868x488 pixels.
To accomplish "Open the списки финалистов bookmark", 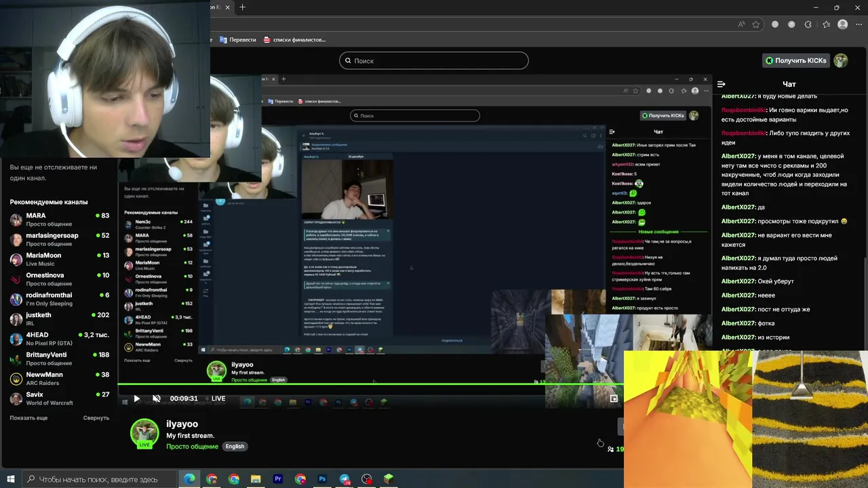I will [295, 40].
